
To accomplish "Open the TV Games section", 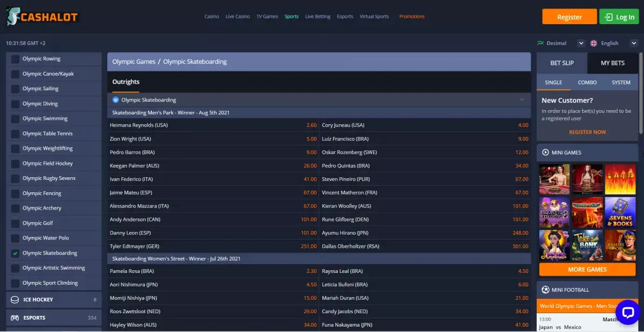I will pos(267,17).
